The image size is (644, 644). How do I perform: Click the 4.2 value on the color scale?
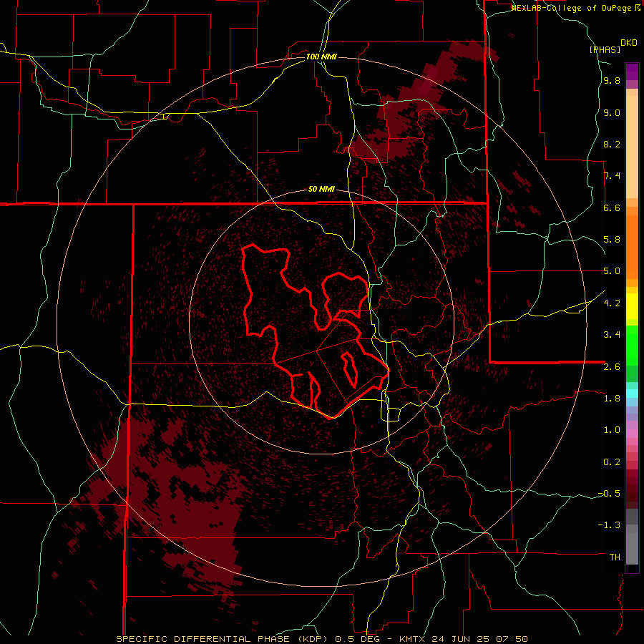pyautogui.click(x=612, y=303)
